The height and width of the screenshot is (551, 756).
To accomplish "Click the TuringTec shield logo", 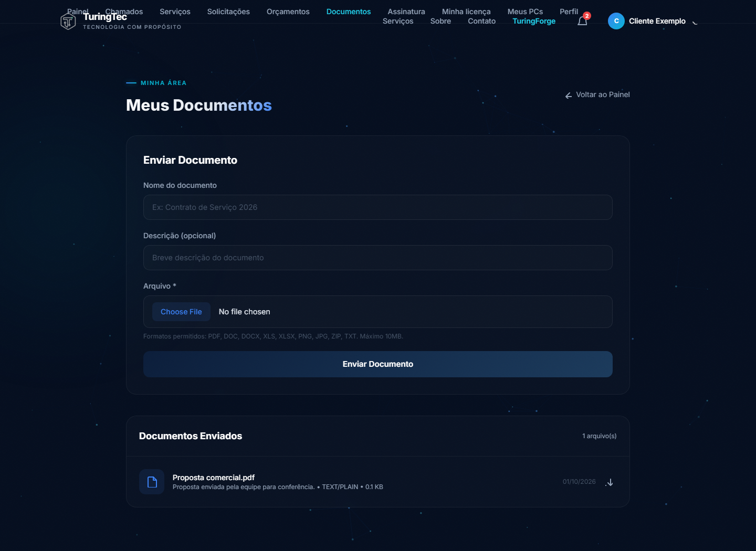I will [x=68, y=22].
